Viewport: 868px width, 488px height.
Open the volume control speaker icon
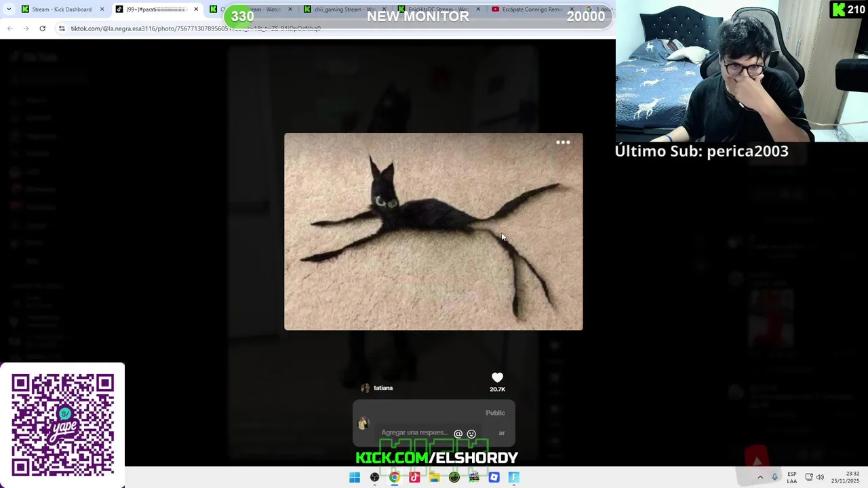point(820,477)
